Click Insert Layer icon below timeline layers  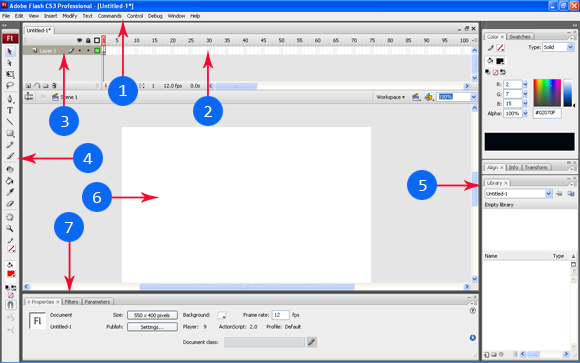(28, 86)
